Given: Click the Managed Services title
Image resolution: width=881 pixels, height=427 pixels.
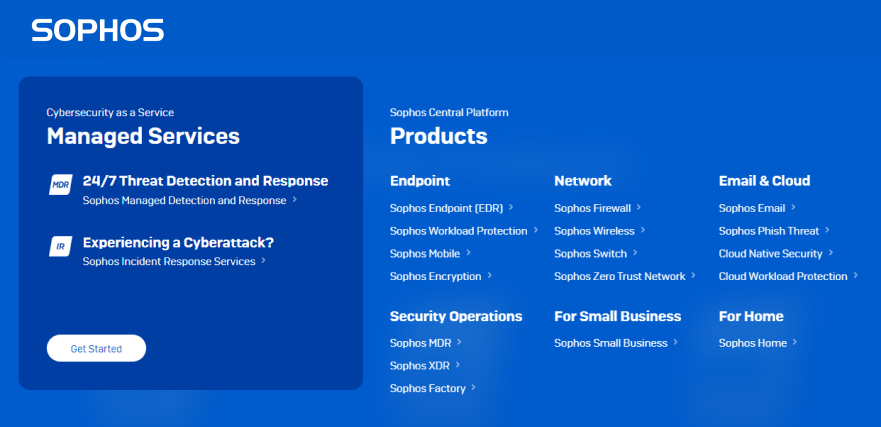Looking at the screenshot, I should [143, 136].
